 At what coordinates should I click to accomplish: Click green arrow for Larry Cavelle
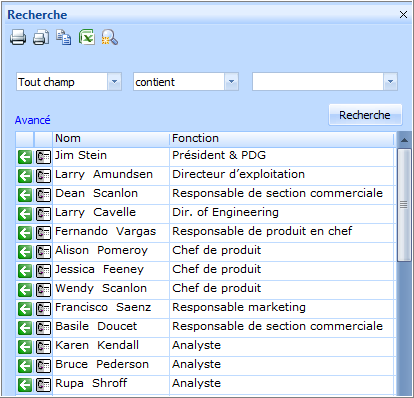[x=25, y=214]
